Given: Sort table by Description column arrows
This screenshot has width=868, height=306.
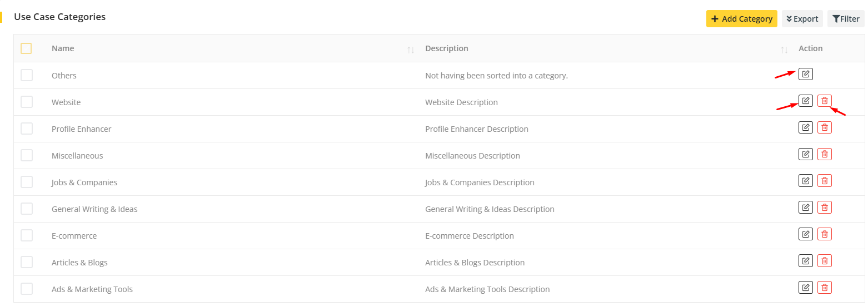Looking at the screenshot, I should (x=784, y=50).
